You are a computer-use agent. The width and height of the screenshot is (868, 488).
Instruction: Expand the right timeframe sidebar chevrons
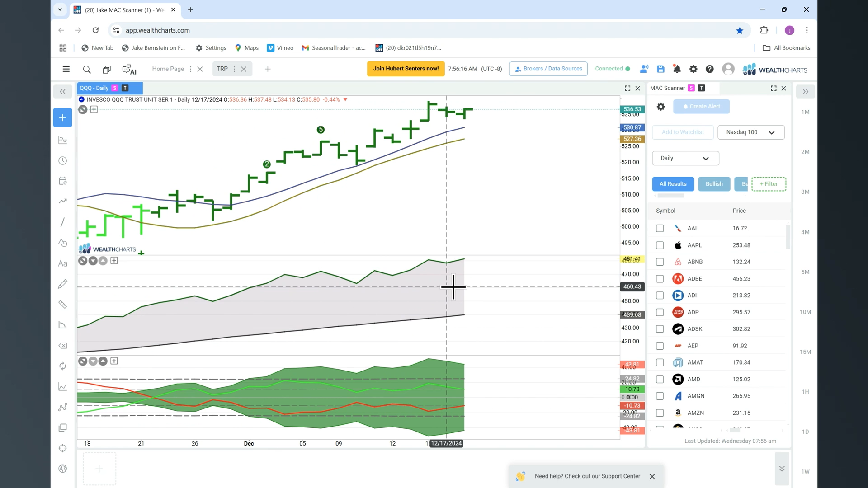(x=806, y=92)
